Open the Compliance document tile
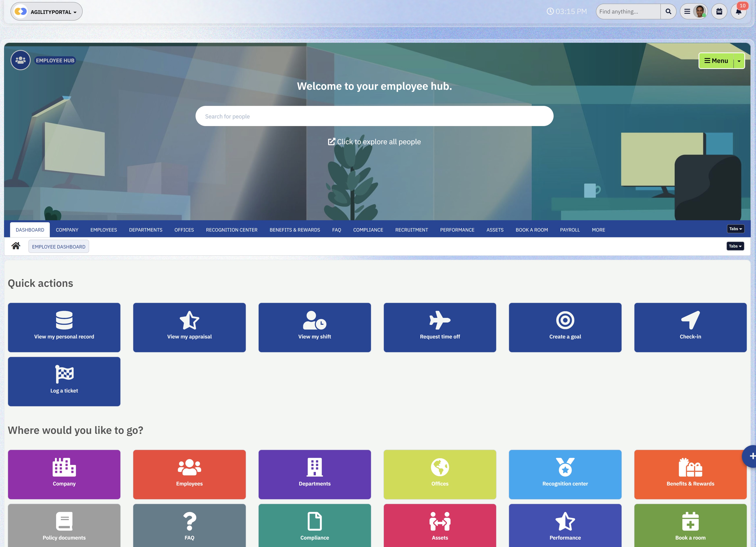This screenshot has height=547, width=756. pos(314,525)
